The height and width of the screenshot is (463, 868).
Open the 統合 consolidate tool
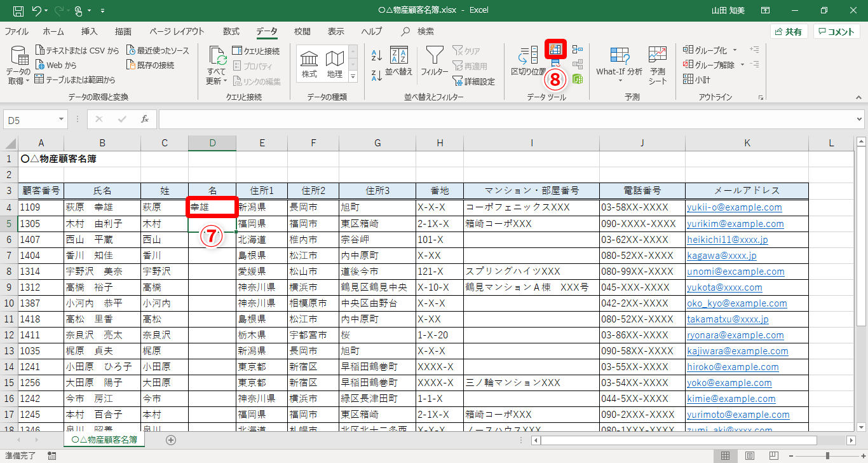(x=578, y=49)
